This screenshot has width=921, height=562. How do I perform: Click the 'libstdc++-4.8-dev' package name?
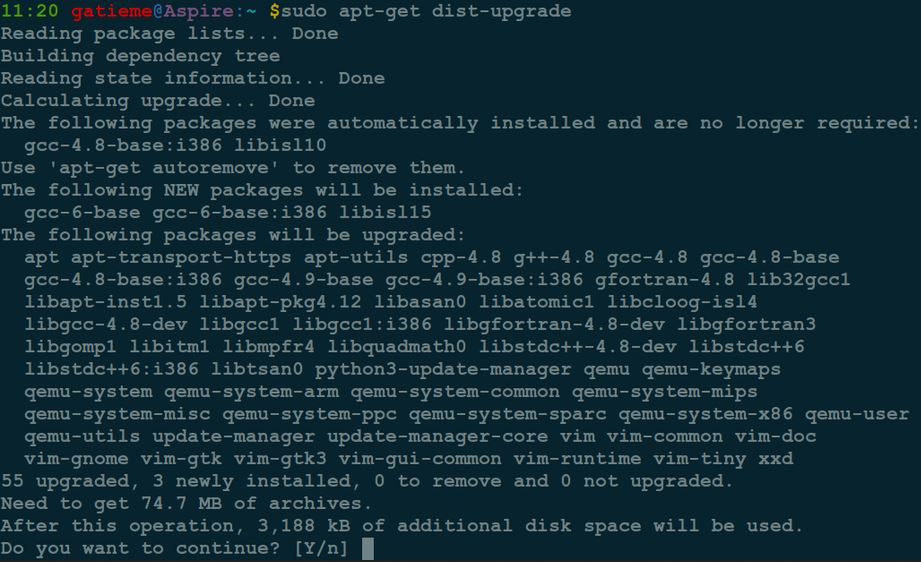(x=577, y=346)
